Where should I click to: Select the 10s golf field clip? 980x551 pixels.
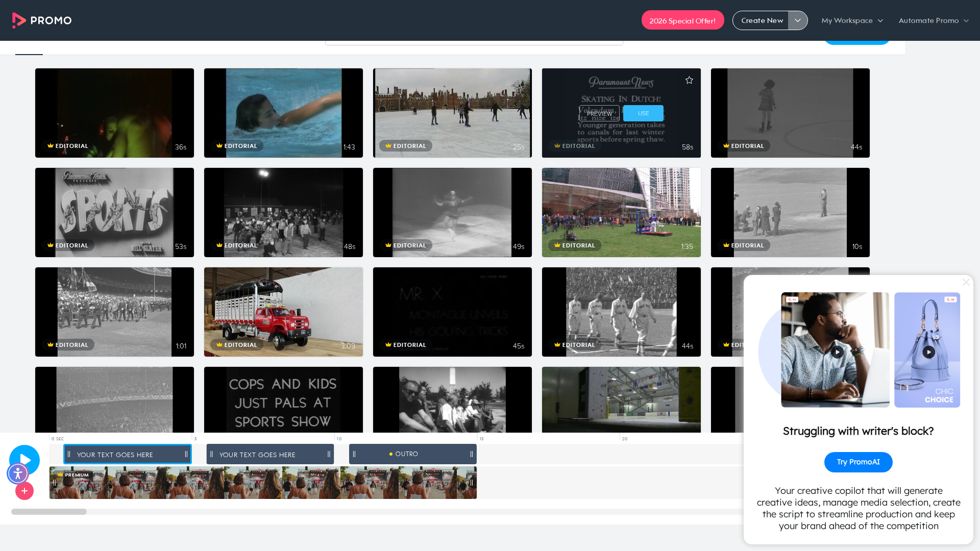(x=790, y=212)
